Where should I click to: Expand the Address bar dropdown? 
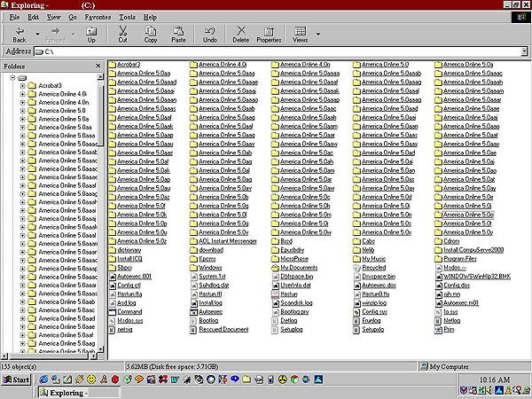click(523, 52)
